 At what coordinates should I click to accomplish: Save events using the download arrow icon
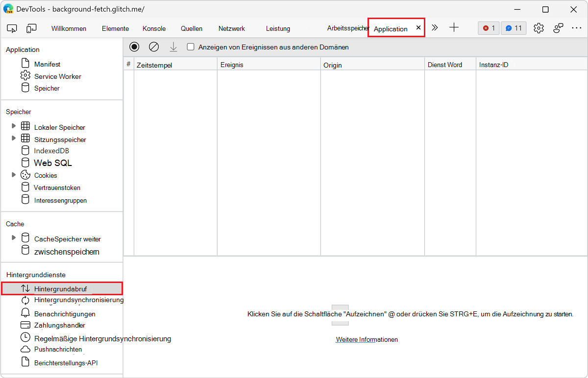coord(173,47)
